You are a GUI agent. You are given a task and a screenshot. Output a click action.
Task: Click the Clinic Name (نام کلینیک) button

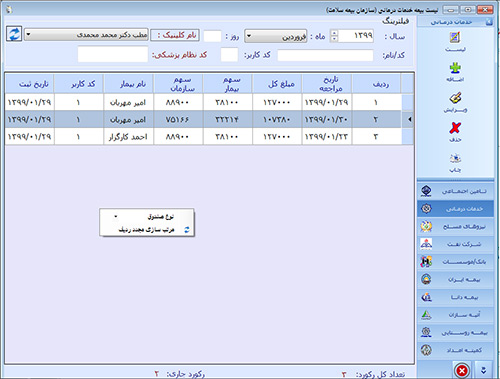(175, 35)
